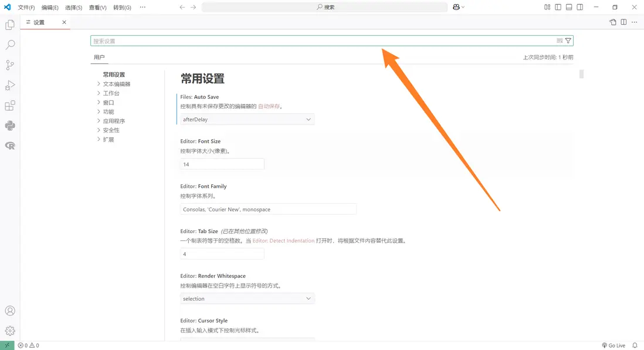The height and width of the screenshot is (350, 644).
Task: Open Source Control view
Action: (10, 65)
